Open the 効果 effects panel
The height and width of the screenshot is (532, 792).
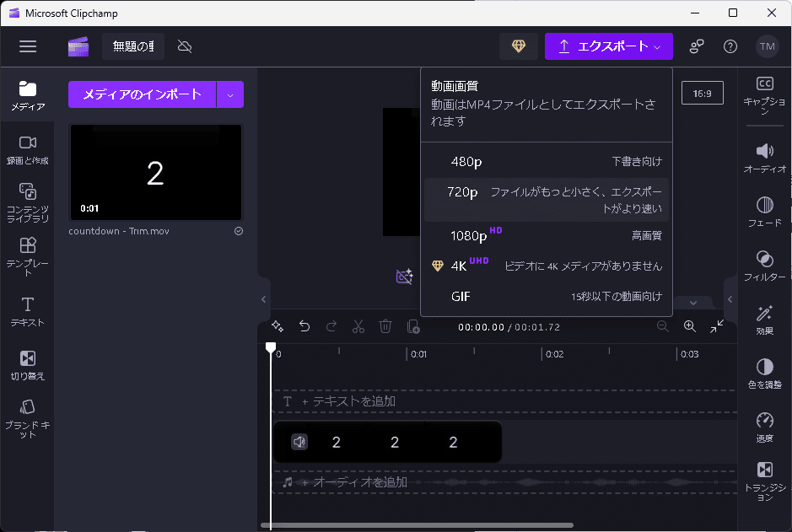(x=765, y=320)
